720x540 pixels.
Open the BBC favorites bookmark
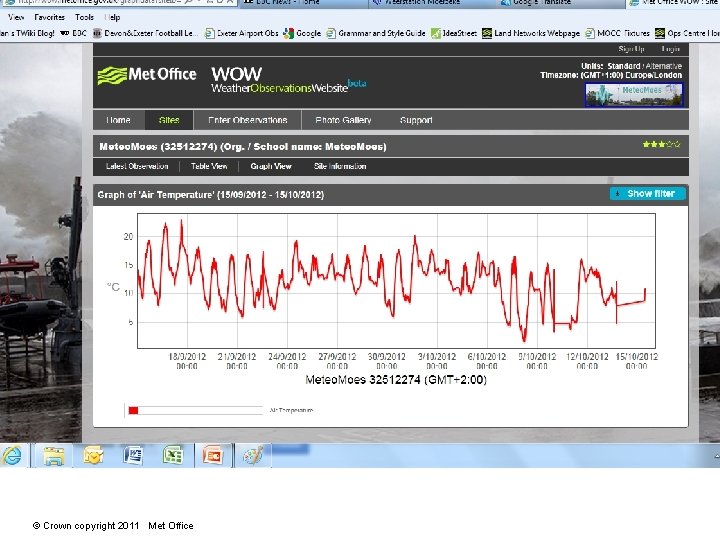point(74,33)
